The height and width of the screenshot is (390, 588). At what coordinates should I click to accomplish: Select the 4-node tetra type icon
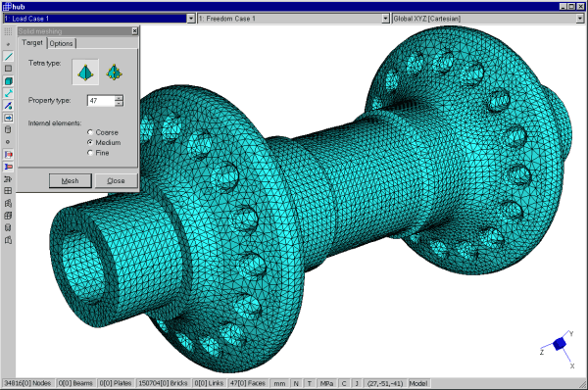85,72
